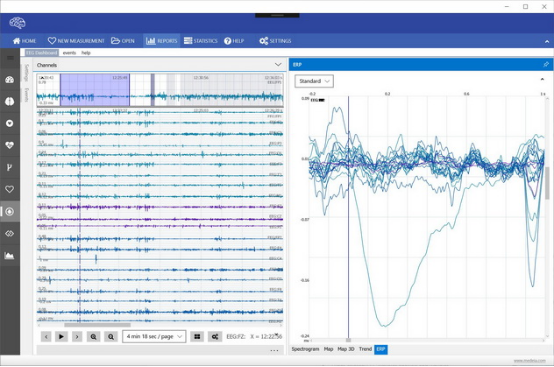Click the ERP vertical scrollbar thumb
This screenshot has width=554, height=367.
[x=547, y=183]
